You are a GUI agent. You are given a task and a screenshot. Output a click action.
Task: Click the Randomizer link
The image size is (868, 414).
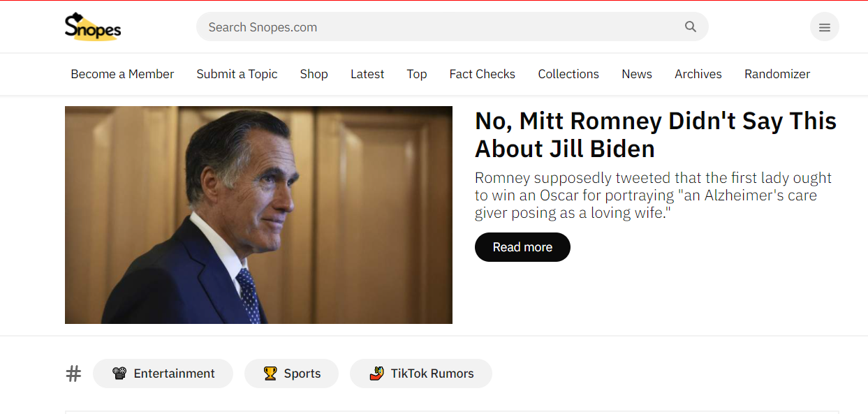(777, 74)
